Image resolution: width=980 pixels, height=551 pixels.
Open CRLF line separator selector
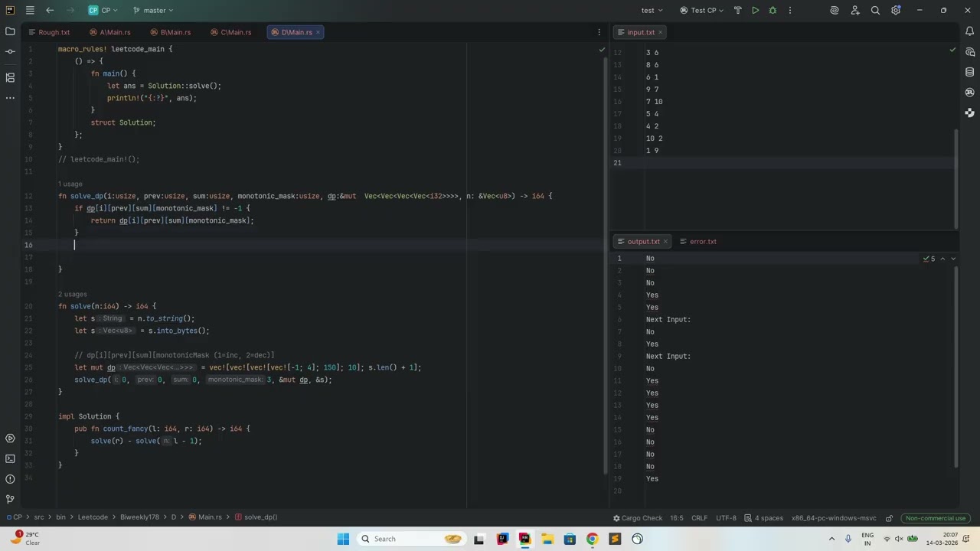pos(700,518)
